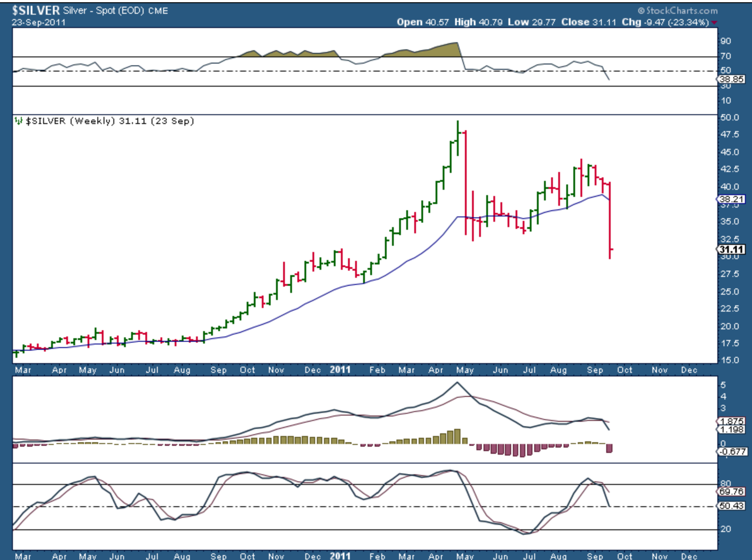The width and height of the screenshot is (752, 560).
Task: Click the 2011 year label on price axis
Action: (x=340, y=370)
